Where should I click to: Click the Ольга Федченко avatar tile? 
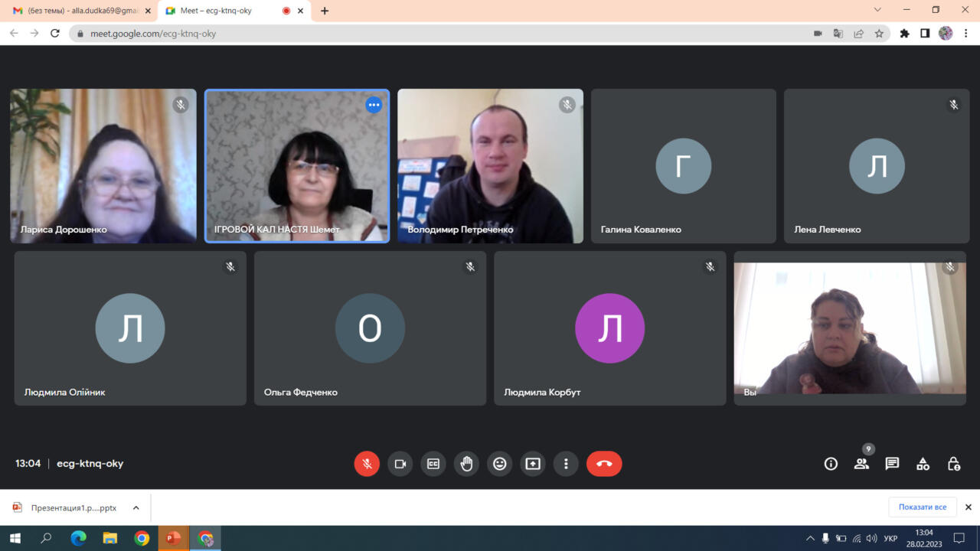pyautogui.click(x=370, y=328)
